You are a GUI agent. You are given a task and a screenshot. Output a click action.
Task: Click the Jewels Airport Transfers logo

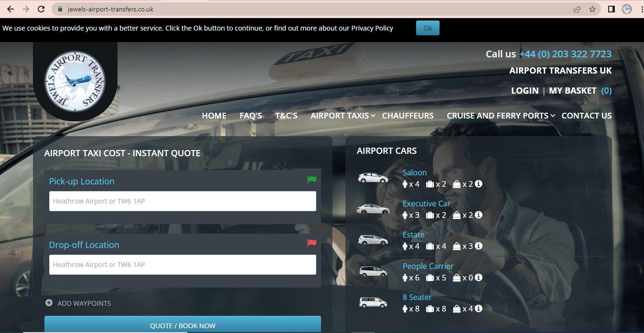click(x=75, y=81)
